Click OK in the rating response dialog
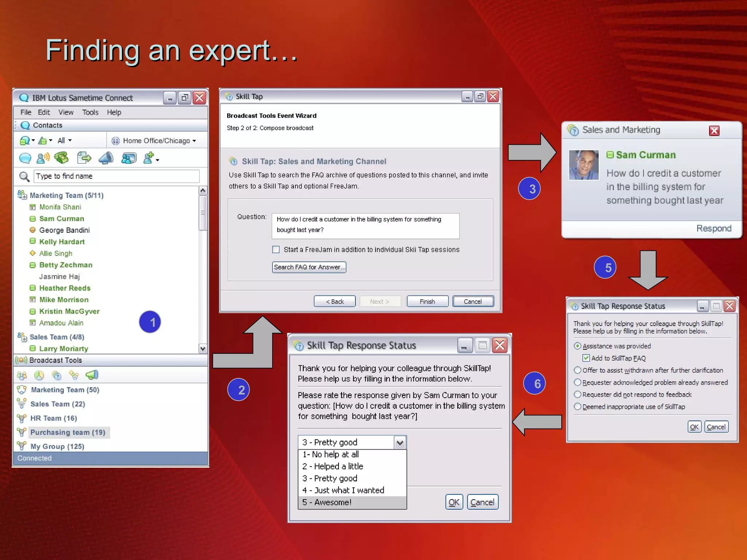 pyautogui.click(x=454, y=502)
